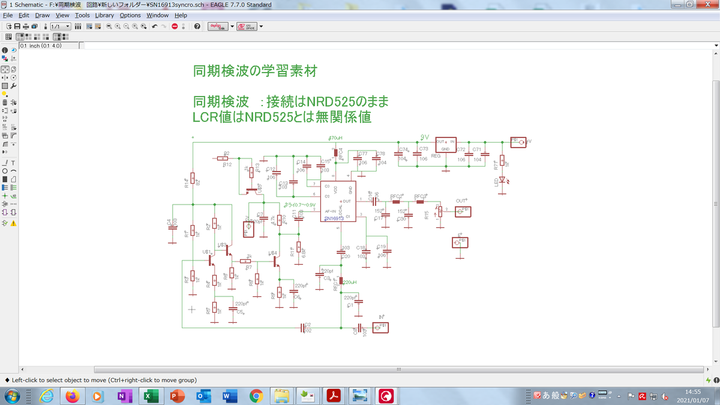Open the Grid settings icon
The height and width of the screenshot is (405, 720).
[x=6, y=37]
